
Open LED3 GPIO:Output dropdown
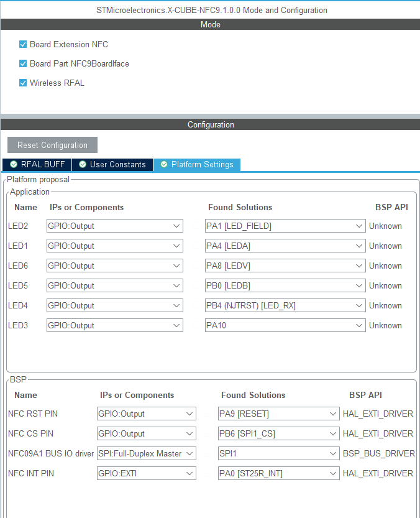(114, 325)
